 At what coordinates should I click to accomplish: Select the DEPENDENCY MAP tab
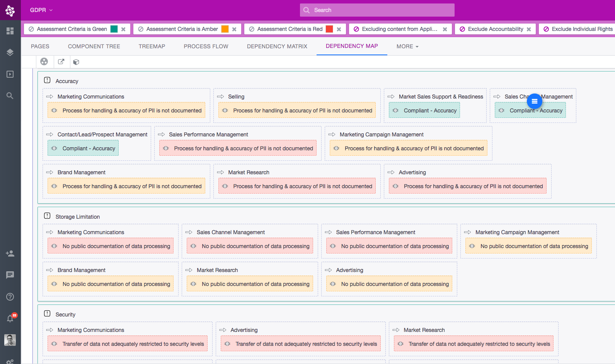pyautogui.click(x=352, y=46)
